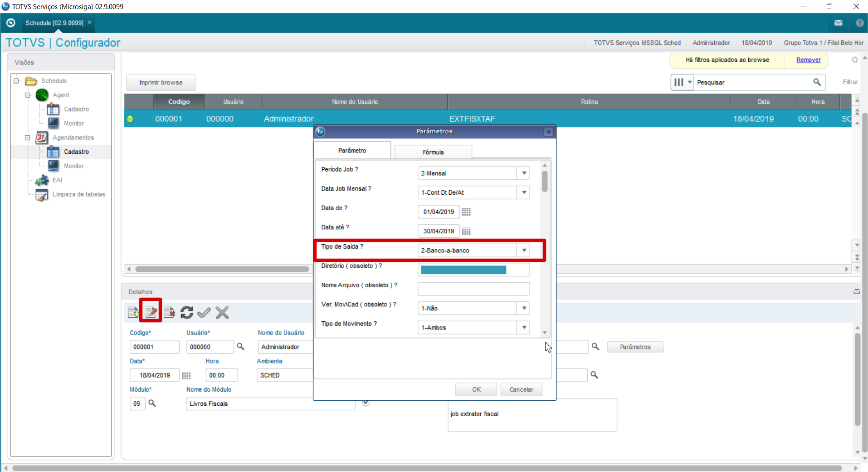This screenshot has width=868, height=472.
Task: Click the Rotina column header
Action: coord(589,102)
